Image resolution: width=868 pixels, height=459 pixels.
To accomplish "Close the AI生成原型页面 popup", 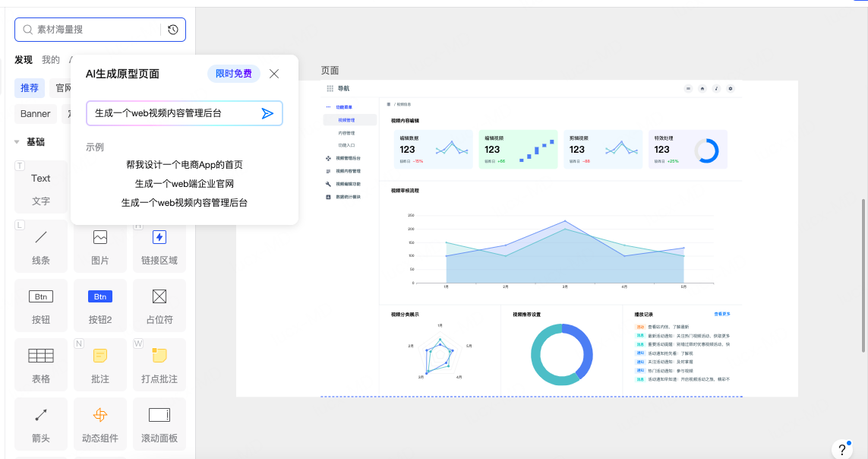I will coord(274,74).
